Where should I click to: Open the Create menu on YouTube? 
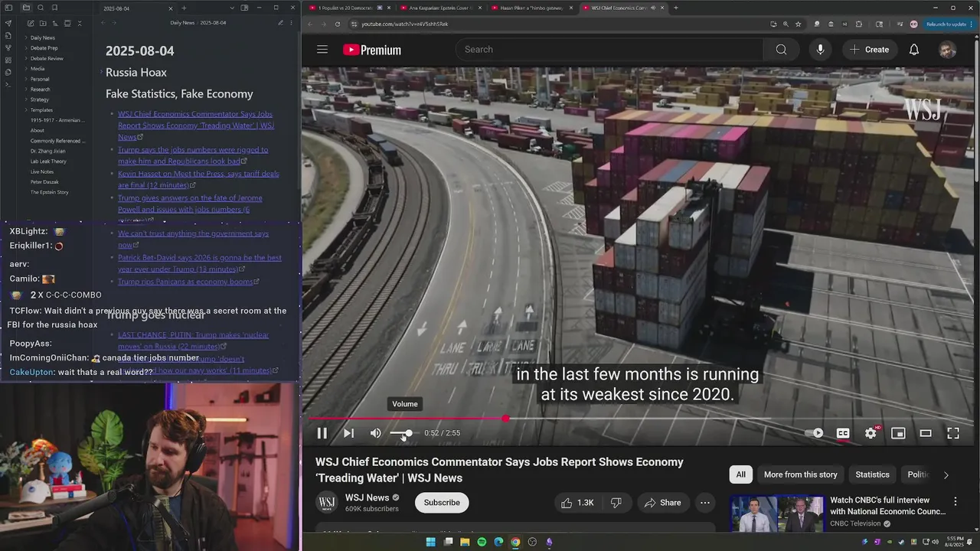tap(869, 50)
